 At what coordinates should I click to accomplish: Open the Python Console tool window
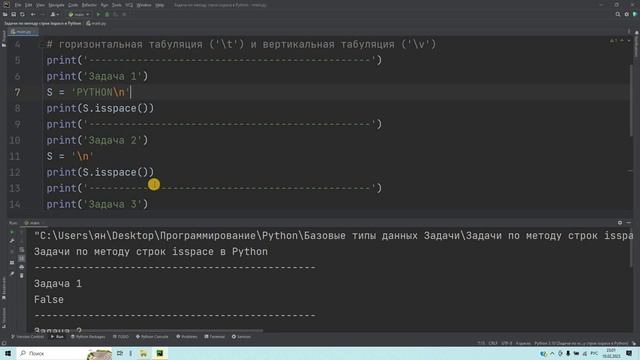tap(152, 337)
